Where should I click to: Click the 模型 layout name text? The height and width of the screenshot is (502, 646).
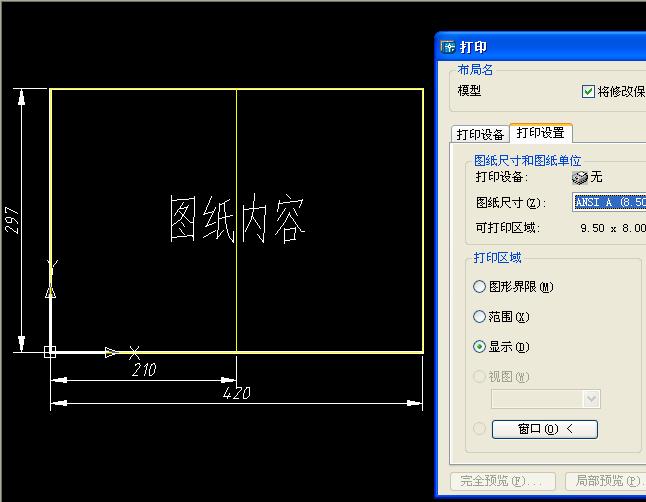(x=469, y=90)
